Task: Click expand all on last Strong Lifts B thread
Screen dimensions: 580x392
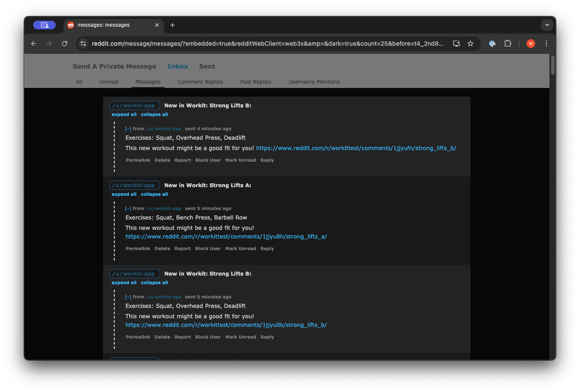Action: (x=124, y=283)
